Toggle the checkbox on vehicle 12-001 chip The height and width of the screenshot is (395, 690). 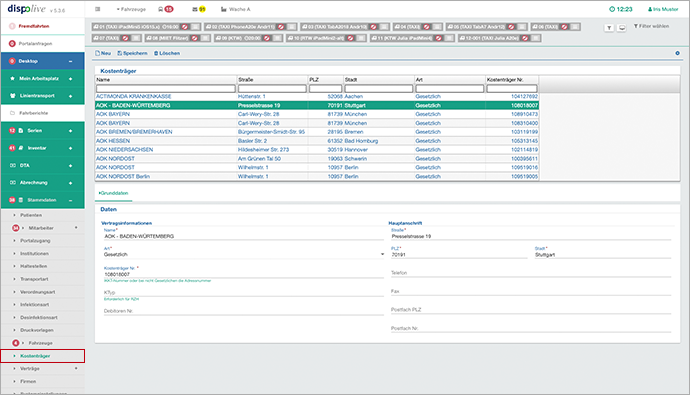tap(536, 38)
